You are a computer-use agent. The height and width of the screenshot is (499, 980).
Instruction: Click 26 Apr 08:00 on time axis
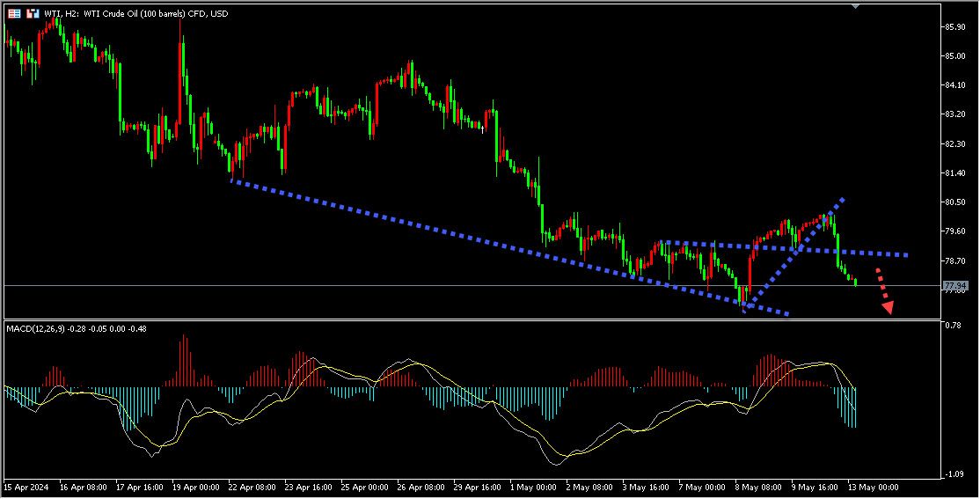(421, 486)
